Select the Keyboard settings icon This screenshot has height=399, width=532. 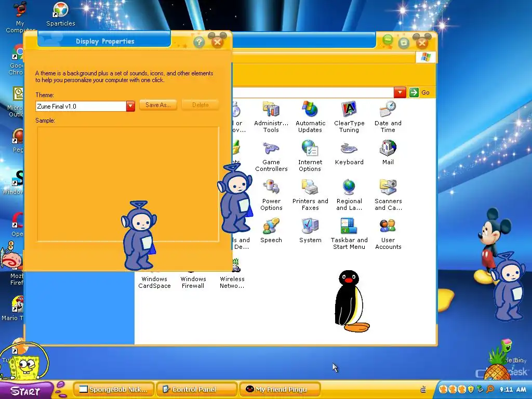[x=349, y=153]
